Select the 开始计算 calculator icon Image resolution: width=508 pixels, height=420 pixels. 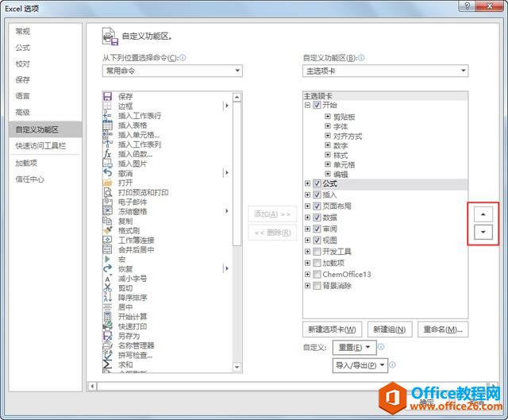[107, 316]
